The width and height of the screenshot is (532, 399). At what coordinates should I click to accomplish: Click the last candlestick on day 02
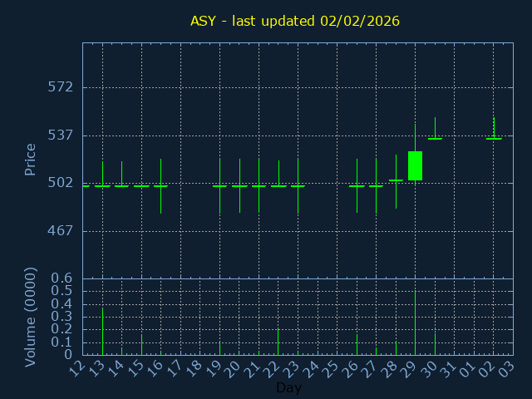[x=494, y=138]
